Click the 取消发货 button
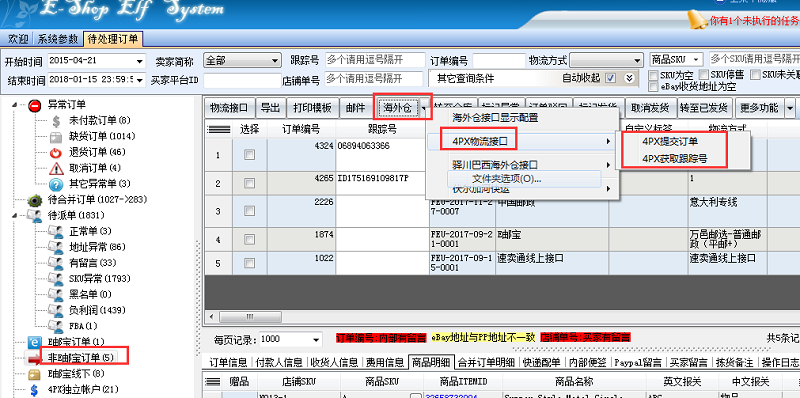The height and width of the screenshot is (398, 800). [x=650, y=108]
